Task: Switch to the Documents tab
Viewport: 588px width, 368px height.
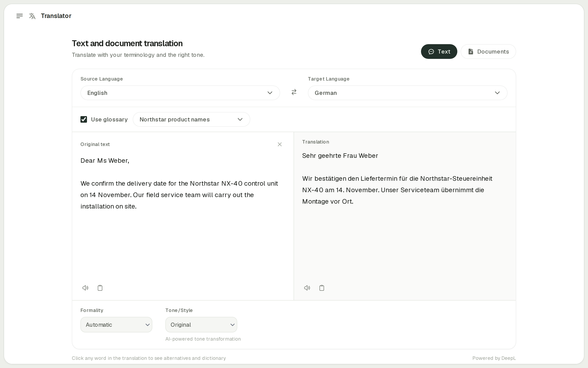Action: pos(488,51)
